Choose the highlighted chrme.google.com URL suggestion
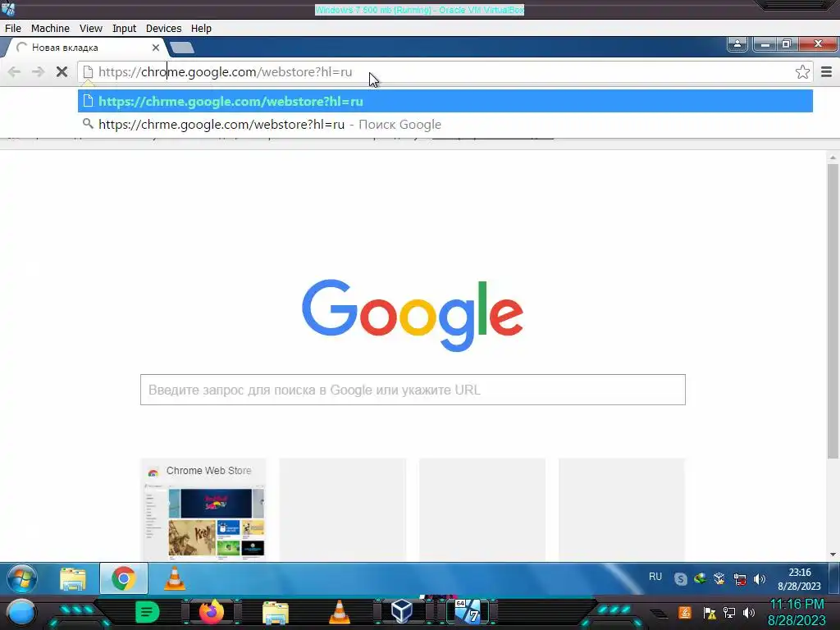This screenshot has height=630, width=840. 445,101
